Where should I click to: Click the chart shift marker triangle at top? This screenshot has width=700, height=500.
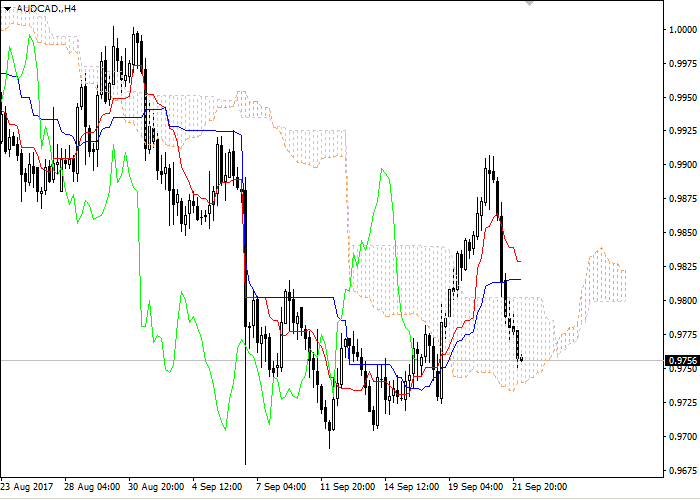click(529, 3)
